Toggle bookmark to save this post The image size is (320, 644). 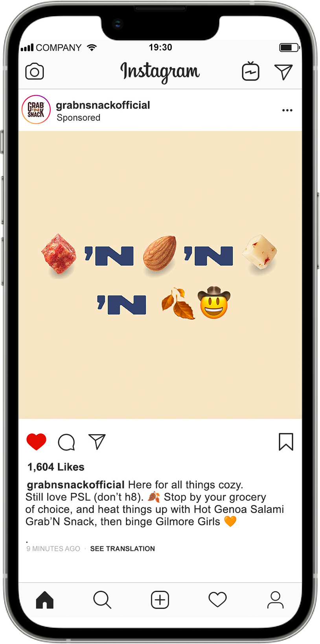286,442
